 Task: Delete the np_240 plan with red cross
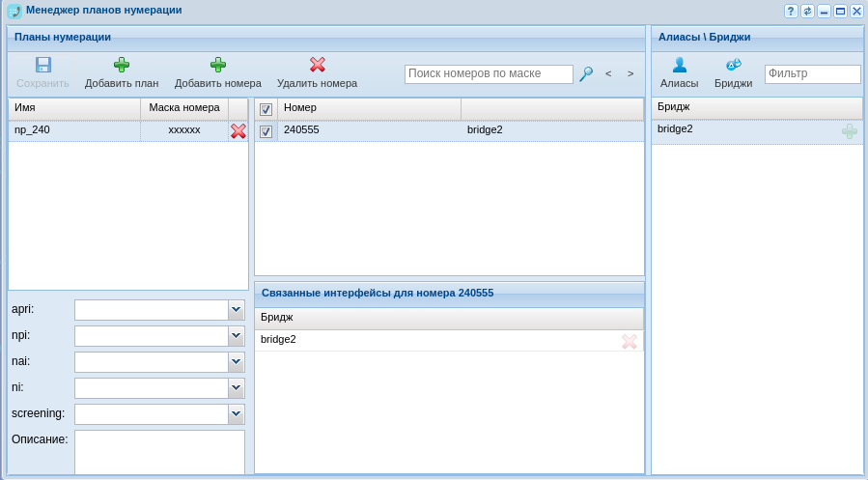point(238,130)
